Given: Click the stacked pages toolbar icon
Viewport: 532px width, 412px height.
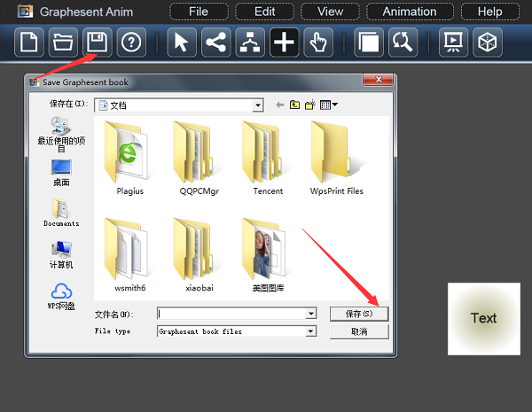Looking at the screenshot, I should [369, 43].
